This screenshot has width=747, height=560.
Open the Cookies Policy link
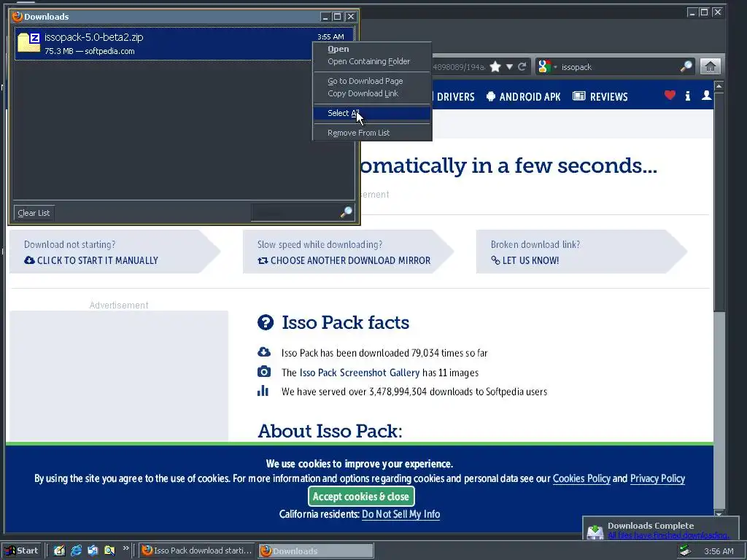coord(581,478)
